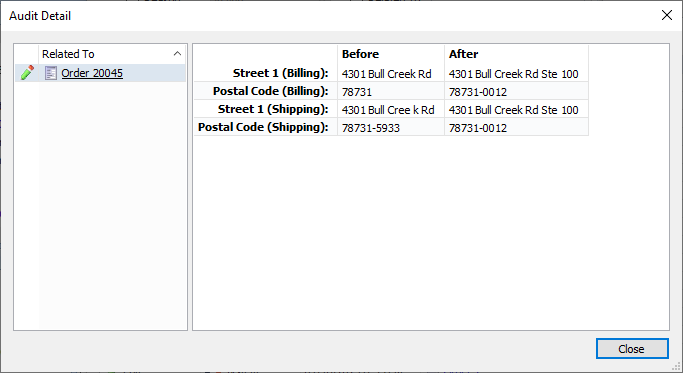683x373 pixels.
Task: Click billing after street 4301 Bull Creek Rd Ste 100
Action: (x=514, y=74)
